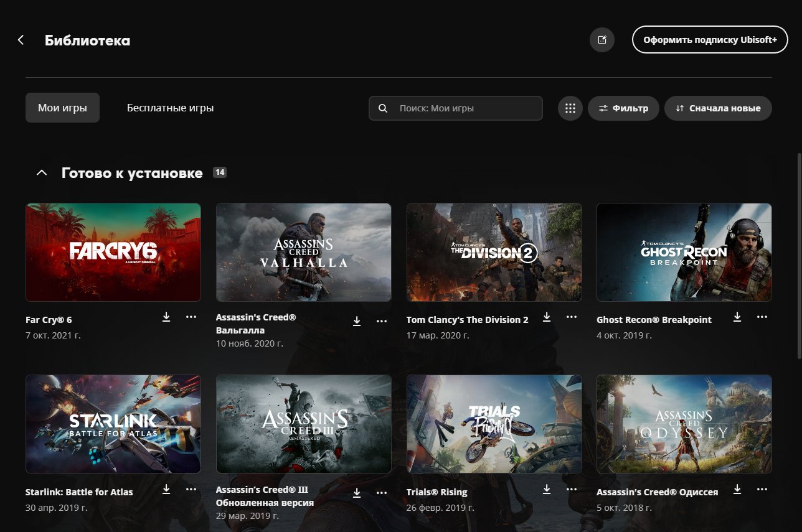Switch to Бесплатные игры tab

[170, 108]
